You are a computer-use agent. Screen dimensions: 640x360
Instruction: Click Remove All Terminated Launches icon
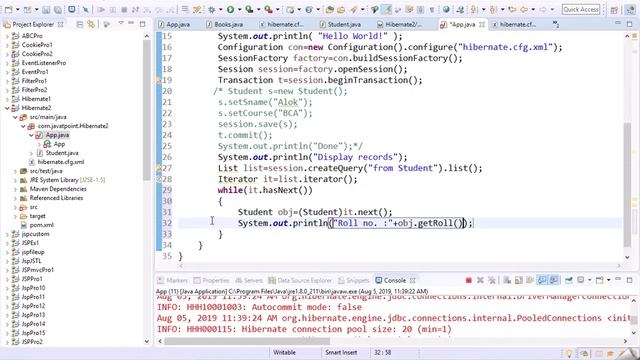point(492,280)
